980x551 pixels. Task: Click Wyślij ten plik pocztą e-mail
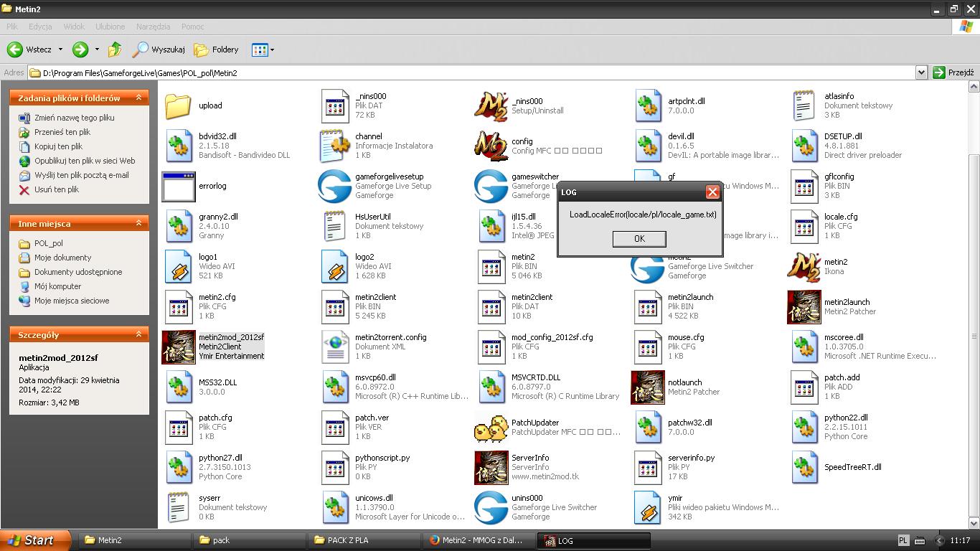82,175
